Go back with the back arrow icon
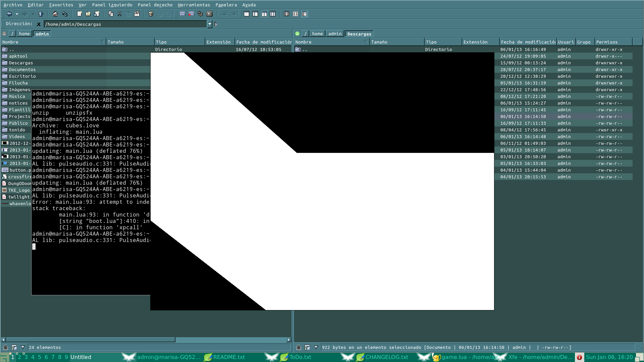 pyautogui.click(x=9, y=14)
